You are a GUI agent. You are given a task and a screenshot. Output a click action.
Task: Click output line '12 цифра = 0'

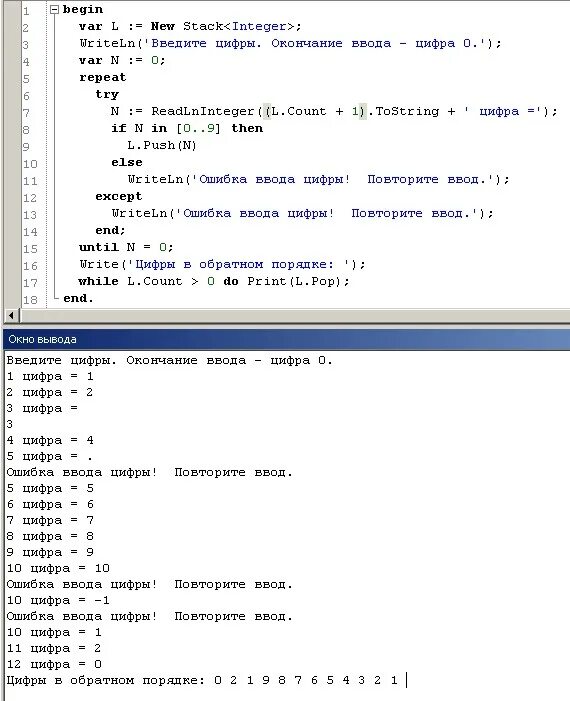(54, 664)
